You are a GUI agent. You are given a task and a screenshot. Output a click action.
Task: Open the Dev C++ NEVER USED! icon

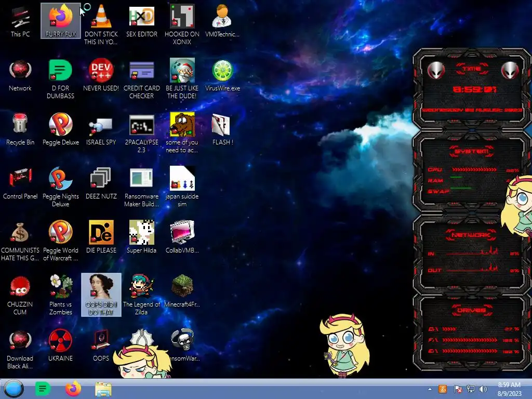click(101, 75)
